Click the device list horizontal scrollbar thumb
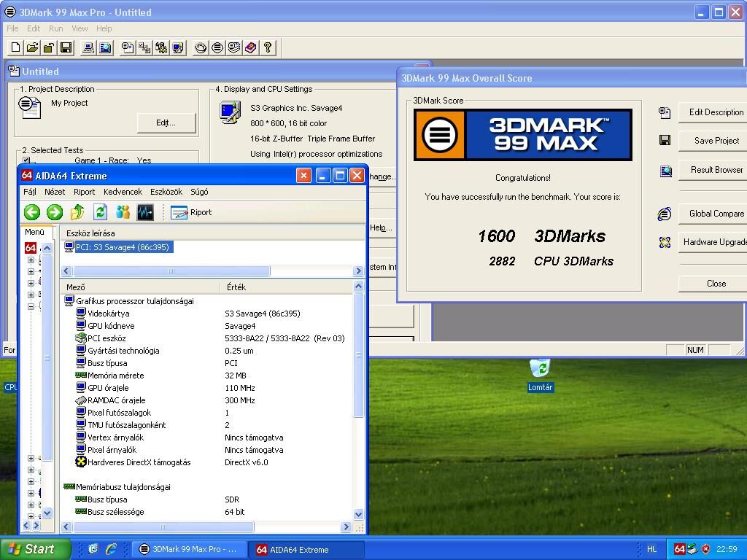 (x=171, y=271)
